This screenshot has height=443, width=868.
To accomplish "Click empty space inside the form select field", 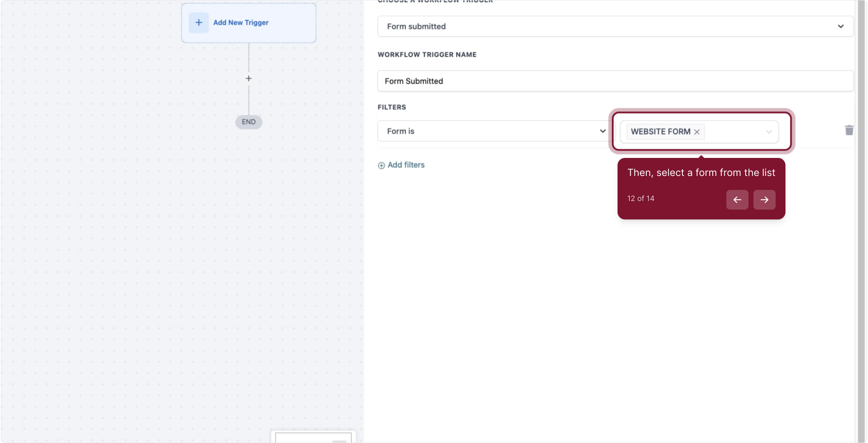I will [734, 132].
